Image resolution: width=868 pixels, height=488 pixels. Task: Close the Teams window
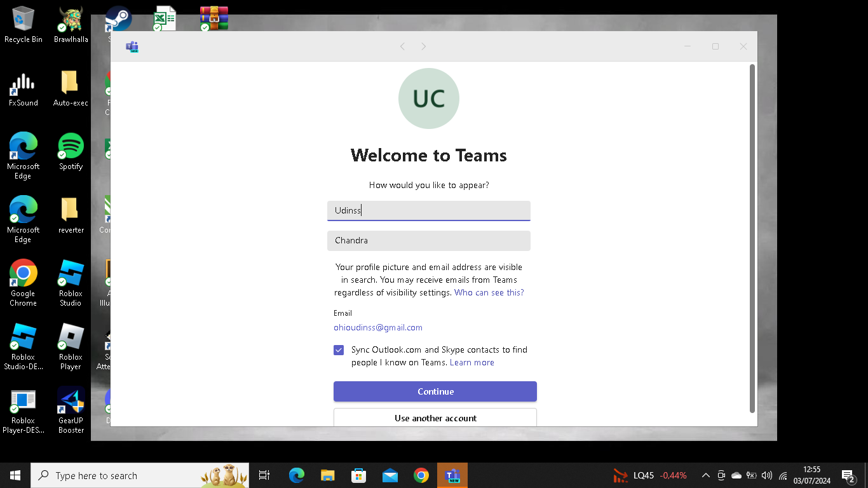(743, 46)
